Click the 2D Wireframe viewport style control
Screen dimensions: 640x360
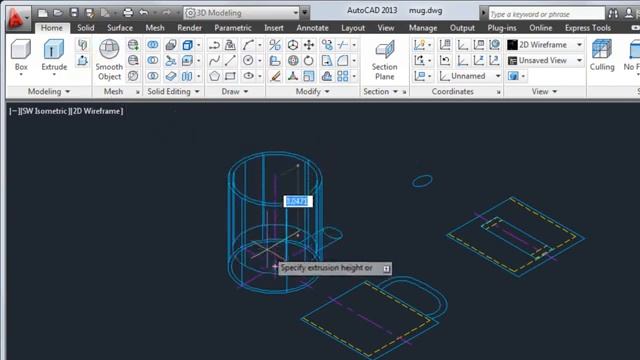[x=96, y=111]
